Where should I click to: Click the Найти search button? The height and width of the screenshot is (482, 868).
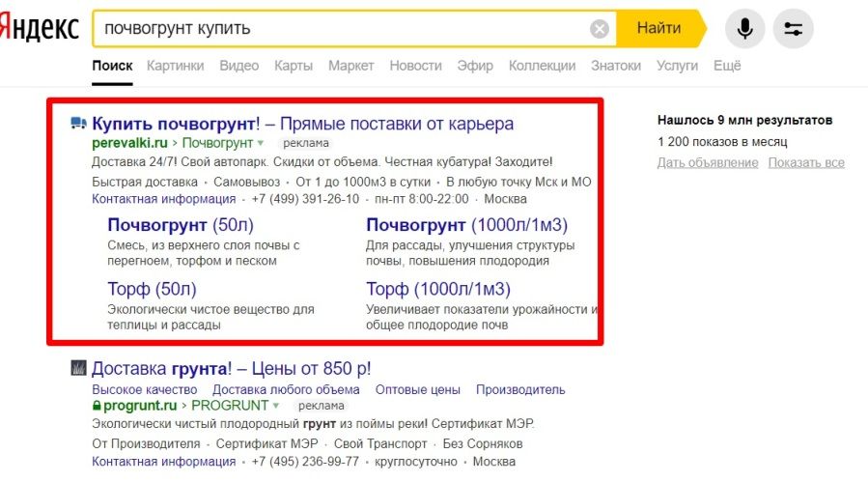(x=658, y=28)
